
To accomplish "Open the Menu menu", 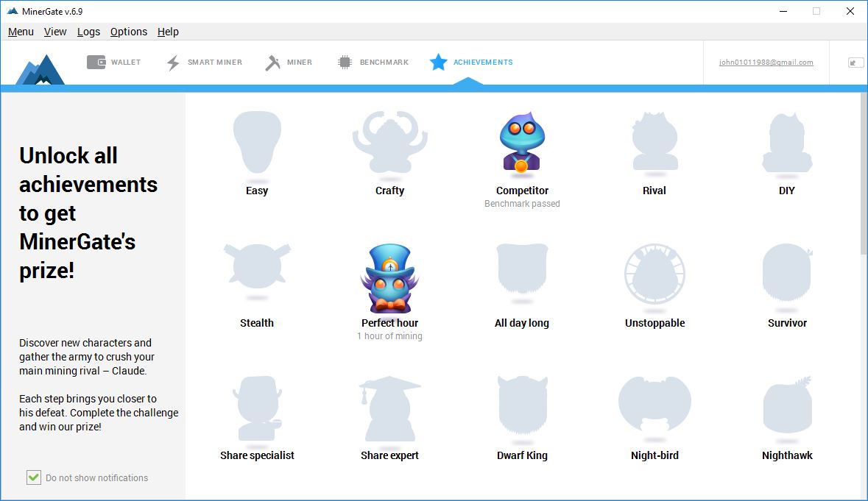I will (x=21, y=32).
